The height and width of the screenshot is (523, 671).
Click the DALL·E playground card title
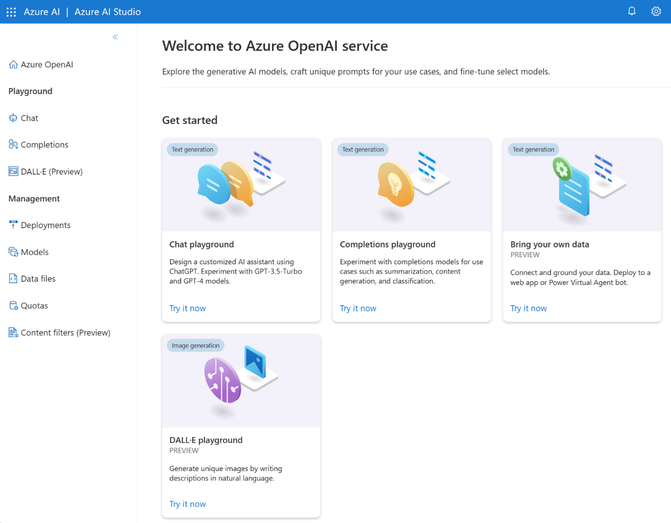point(206,440)
